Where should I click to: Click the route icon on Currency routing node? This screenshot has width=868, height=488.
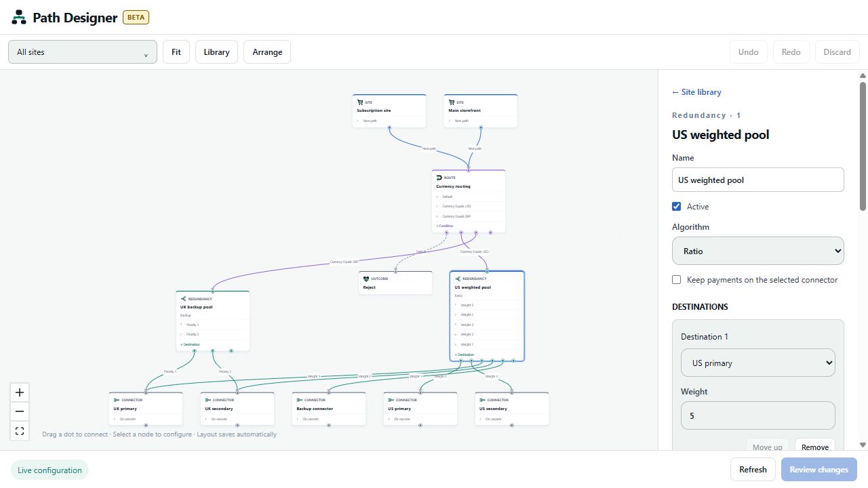439,178
